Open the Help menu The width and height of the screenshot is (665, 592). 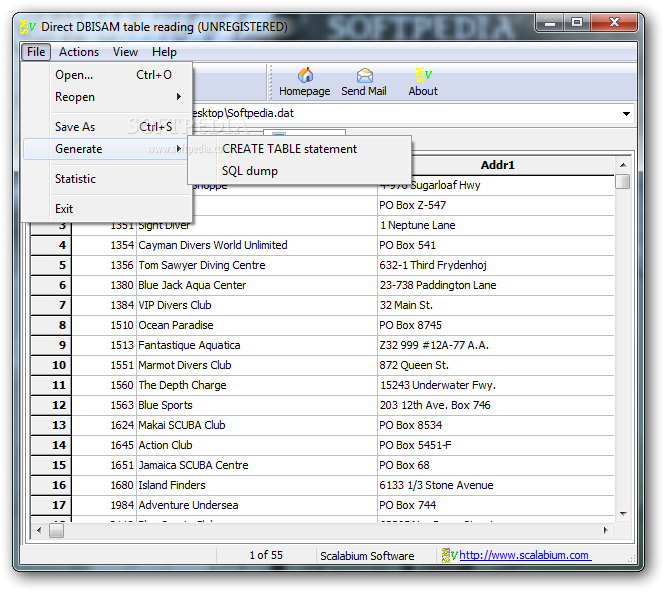pyautogui.click(x=164, y=52)
